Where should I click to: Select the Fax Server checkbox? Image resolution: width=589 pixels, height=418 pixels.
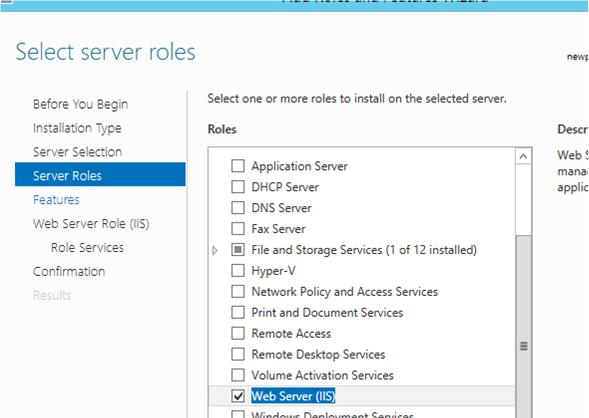[238, 228]
